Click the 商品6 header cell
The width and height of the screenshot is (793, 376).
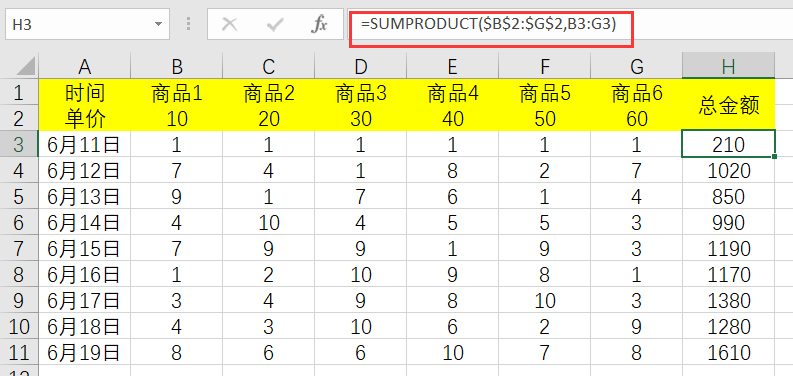[x=636, y=92]
